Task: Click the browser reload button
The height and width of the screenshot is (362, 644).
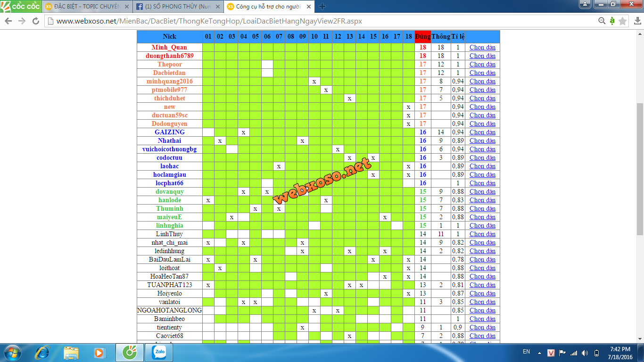Action: pos(35,21)
